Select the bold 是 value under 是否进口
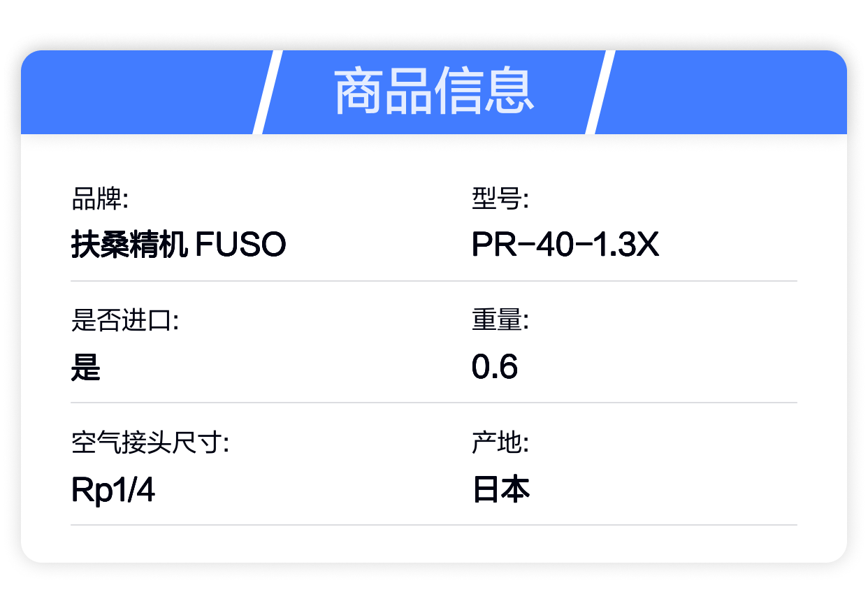This screenshot has height=613, width=868. [x=86, y=368]
